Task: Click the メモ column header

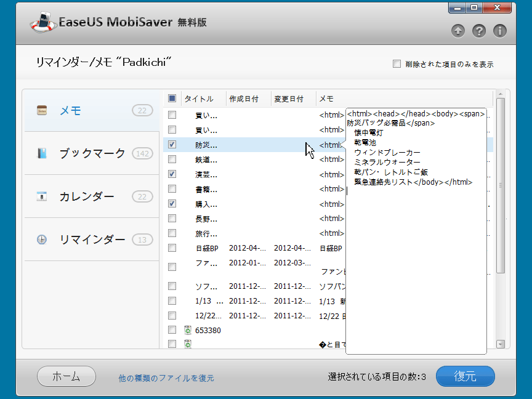Action: coord(404,99)
